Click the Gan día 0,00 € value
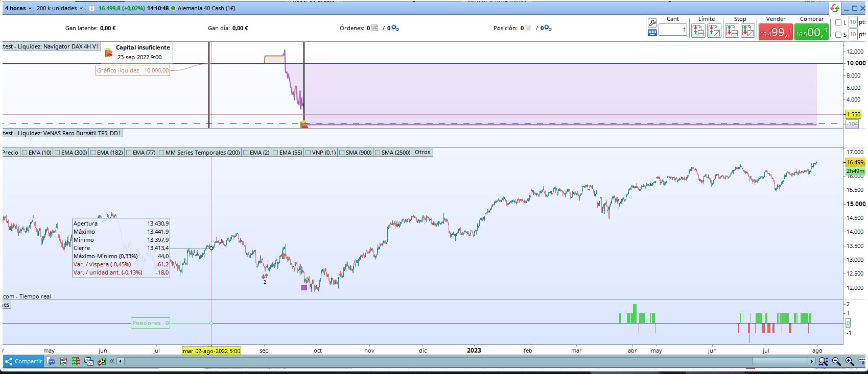Viewport: 868px width, 374px height. (x=240, y=28)
